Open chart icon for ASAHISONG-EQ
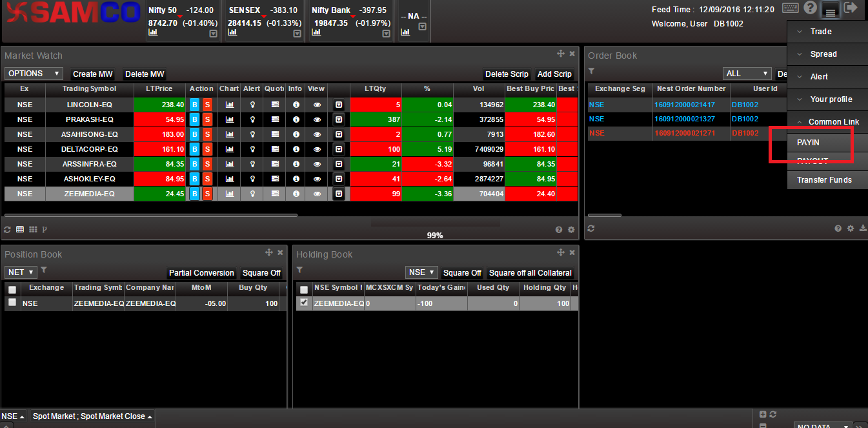 (x=229, y=134)
